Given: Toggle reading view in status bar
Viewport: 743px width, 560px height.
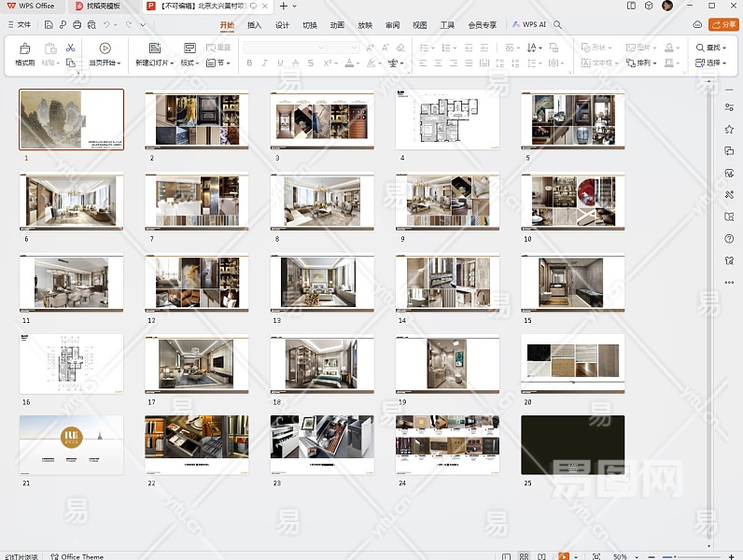Looking at the screenshot, I should pos(543,556).
